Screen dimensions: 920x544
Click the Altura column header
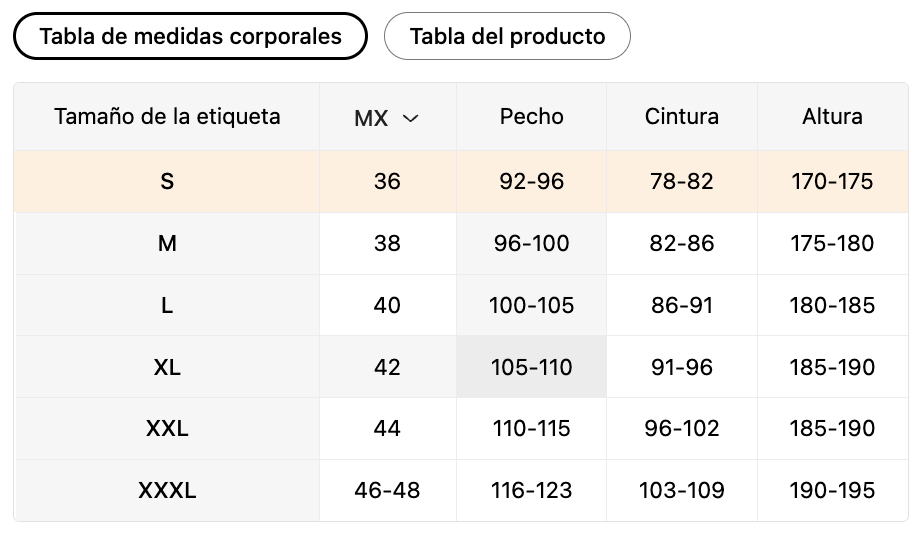click(832, 117)
